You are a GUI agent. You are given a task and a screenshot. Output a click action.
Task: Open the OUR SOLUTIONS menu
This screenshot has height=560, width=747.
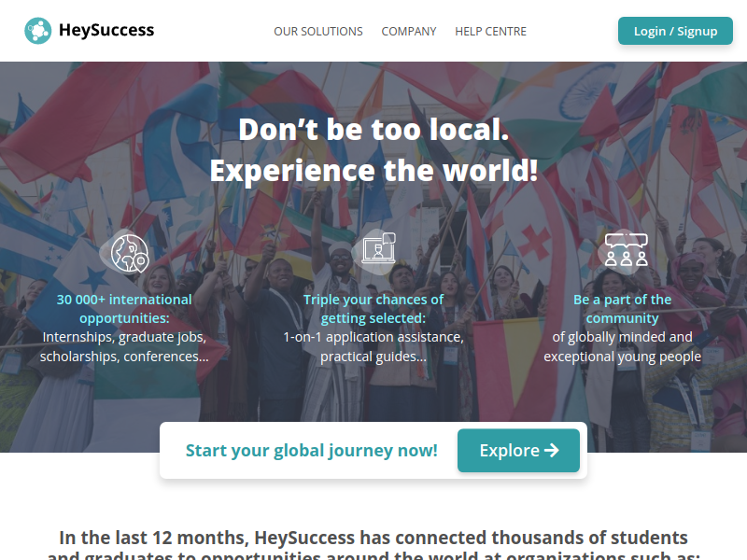[x=318, y=32]
